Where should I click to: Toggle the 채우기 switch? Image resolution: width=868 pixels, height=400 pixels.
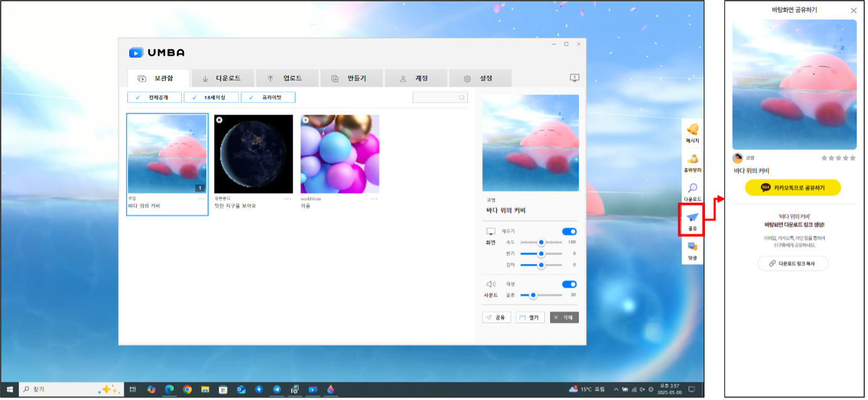point(569,231)
